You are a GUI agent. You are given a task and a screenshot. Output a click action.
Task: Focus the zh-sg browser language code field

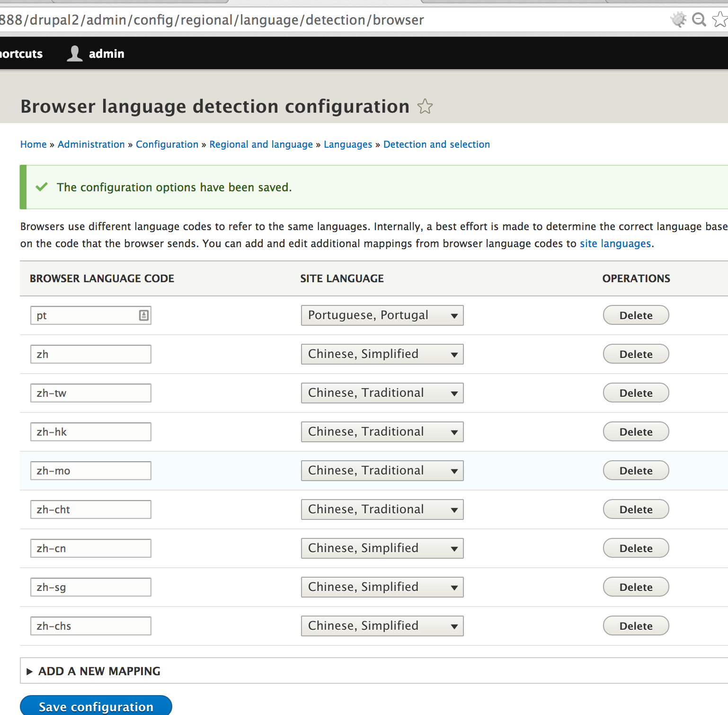[91, 587]
